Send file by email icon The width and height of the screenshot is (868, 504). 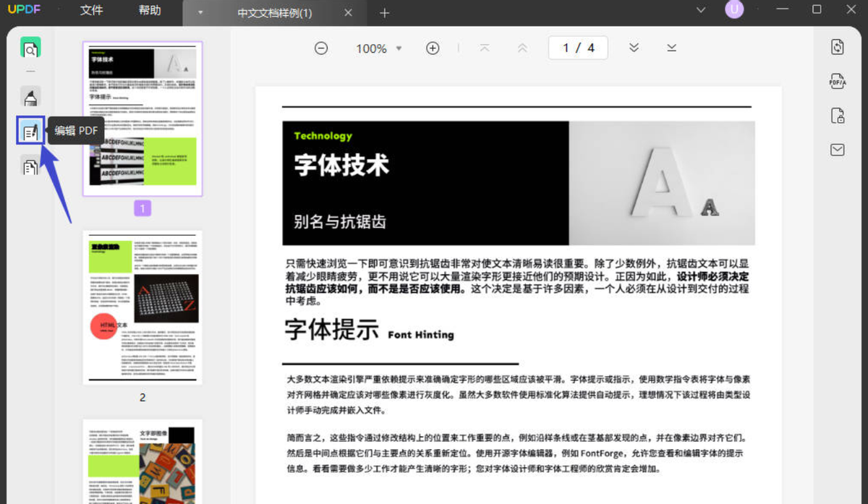click(x=838, y=150)
